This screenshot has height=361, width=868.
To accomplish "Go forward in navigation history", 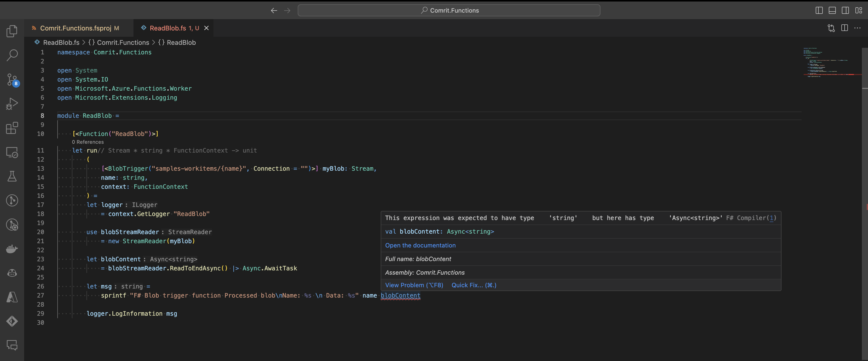I will tap(287, 11).
